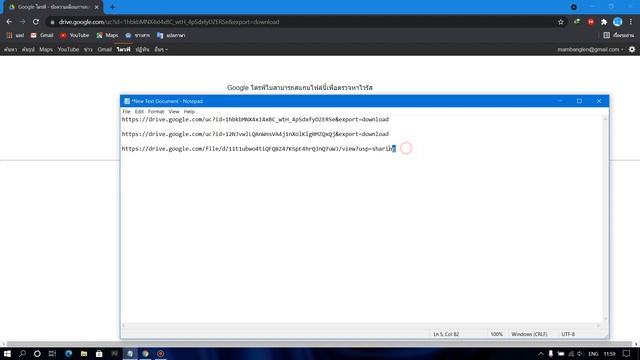Open the volume control in the system tray

coord(580,354)
